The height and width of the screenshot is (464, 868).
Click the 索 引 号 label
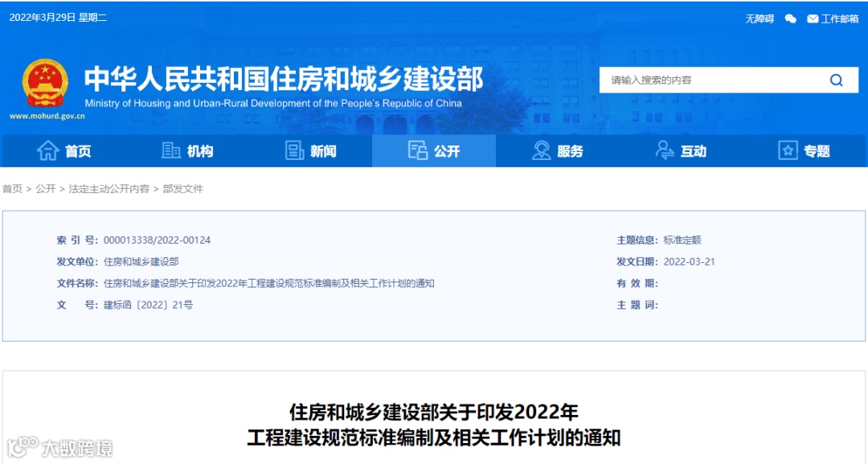coord(77,240)
